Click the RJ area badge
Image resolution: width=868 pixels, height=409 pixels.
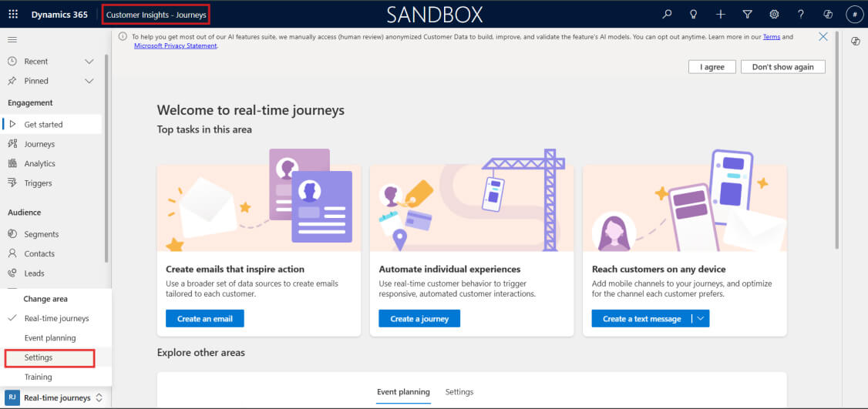point(12,397)
